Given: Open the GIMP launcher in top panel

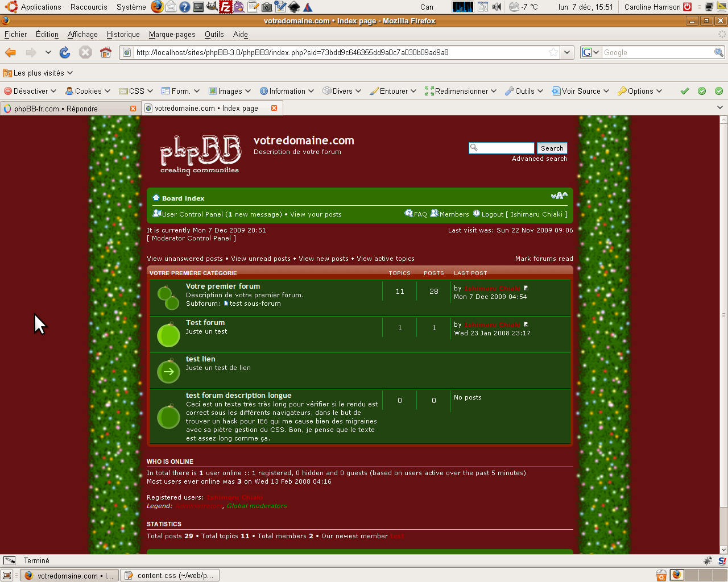Looking at the screenshot, I should [x=212, y=7].
